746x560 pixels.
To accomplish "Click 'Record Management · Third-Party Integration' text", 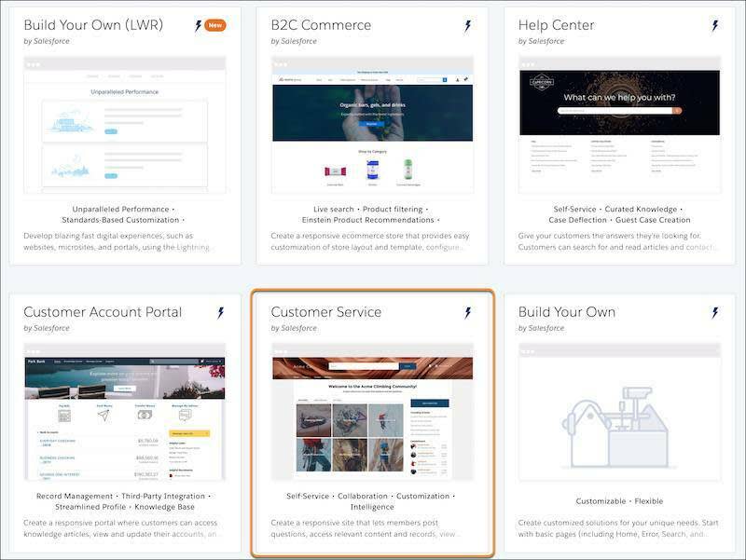I will click(123, 496).
